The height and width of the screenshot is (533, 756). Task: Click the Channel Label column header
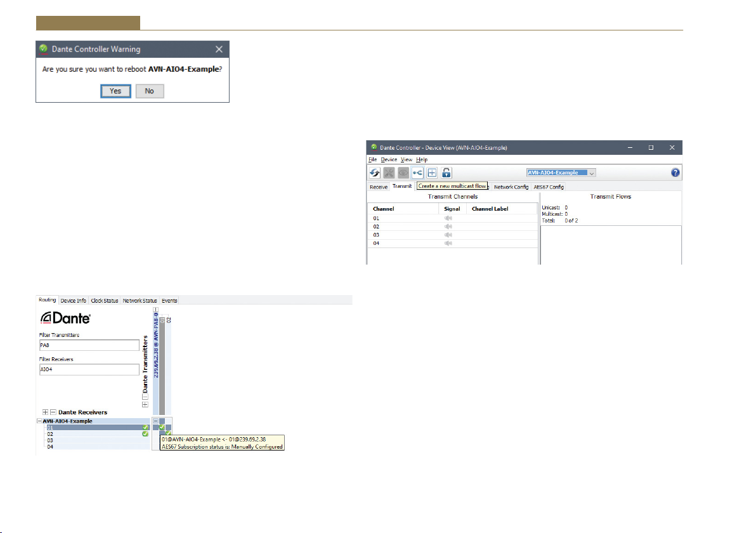[502, 209]
